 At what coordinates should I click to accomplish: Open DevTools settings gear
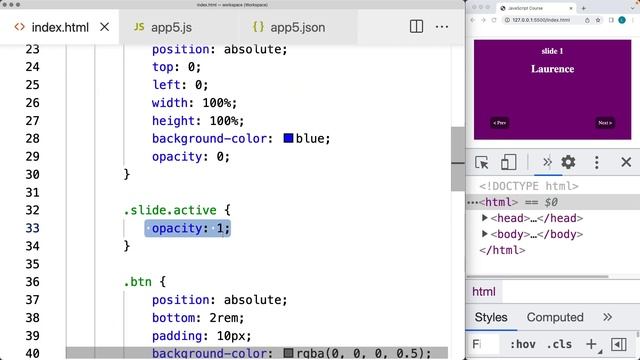[x=568, y=162]
